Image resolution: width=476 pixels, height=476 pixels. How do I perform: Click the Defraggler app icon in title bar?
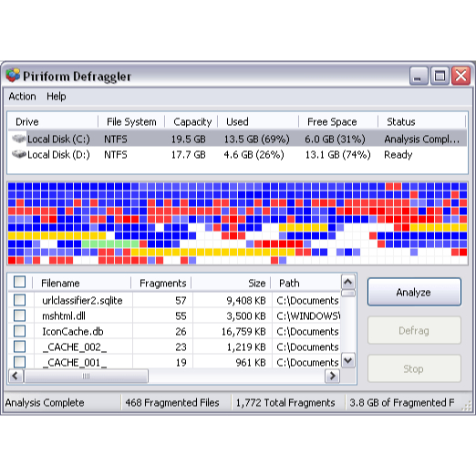13,76
